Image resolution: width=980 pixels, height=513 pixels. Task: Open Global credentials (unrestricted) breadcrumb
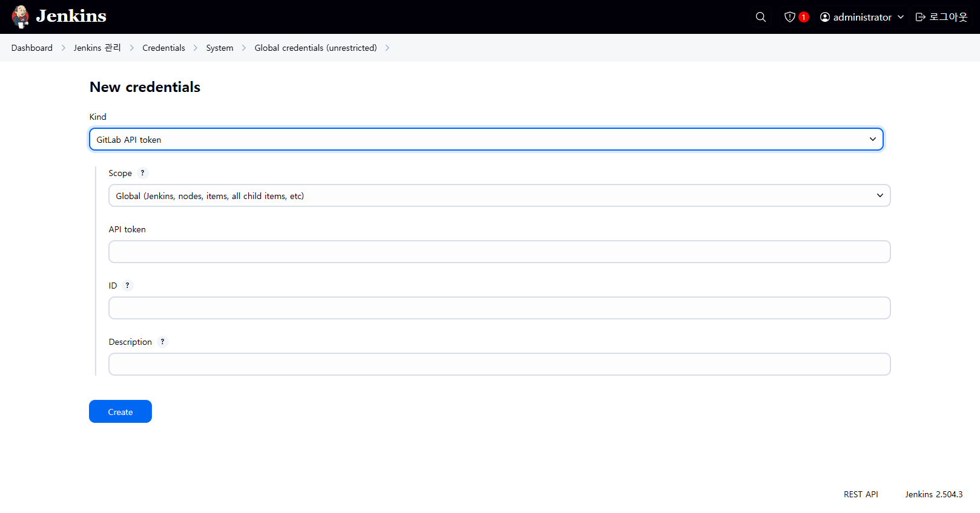click(315, 48)
